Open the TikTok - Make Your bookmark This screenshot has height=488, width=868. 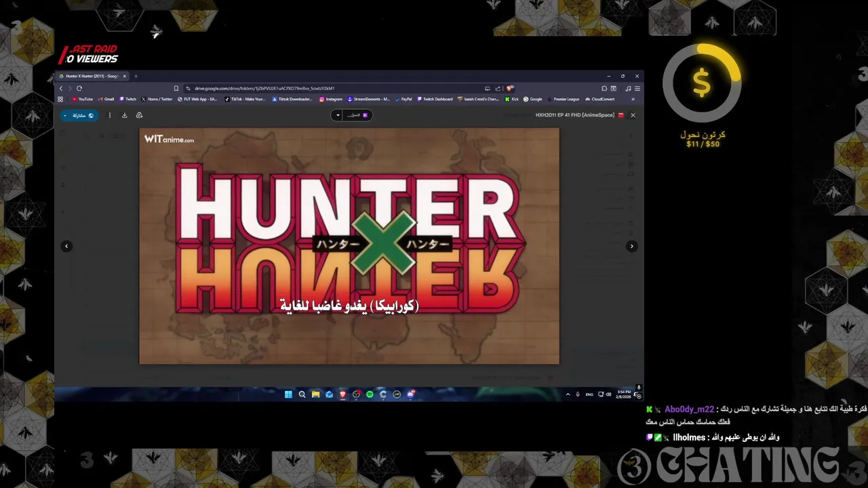click(245, 99)
